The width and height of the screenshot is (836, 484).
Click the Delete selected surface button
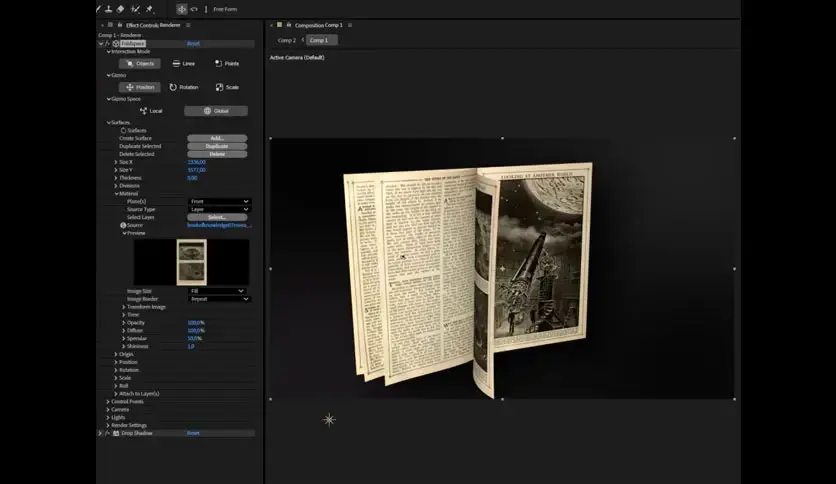(217, 154)
